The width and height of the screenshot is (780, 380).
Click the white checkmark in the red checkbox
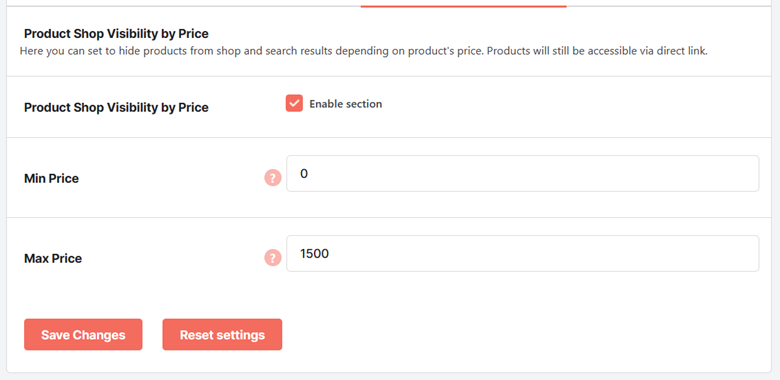[x=294, y=103]
